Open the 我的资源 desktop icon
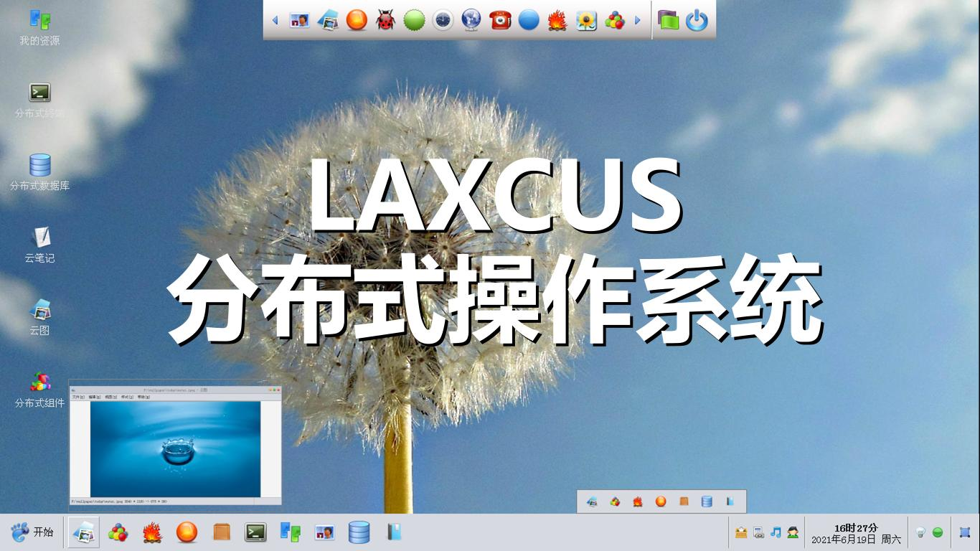980x551 pixels. click(x=39, y=27)
